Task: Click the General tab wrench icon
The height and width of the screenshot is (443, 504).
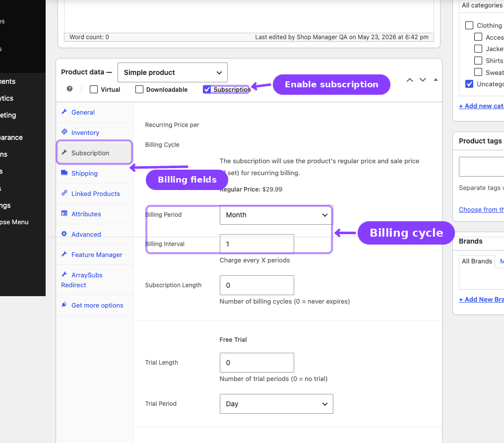Action: tap(64, 112)
